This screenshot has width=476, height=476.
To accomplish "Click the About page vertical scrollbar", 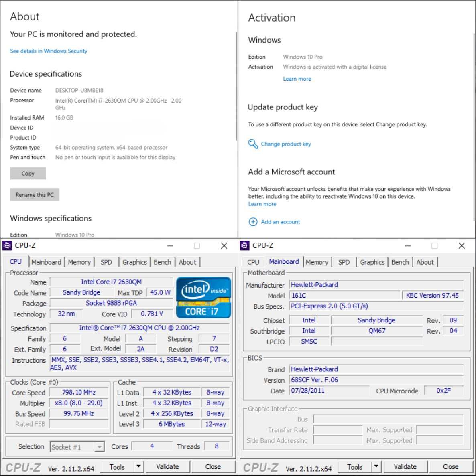I will click(236, 86).
